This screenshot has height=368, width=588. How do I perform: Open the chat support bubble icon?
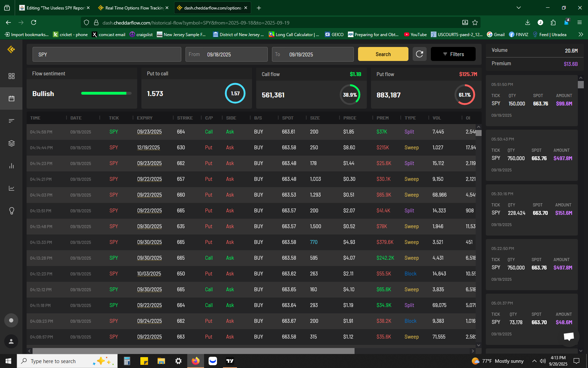[569, 336]
